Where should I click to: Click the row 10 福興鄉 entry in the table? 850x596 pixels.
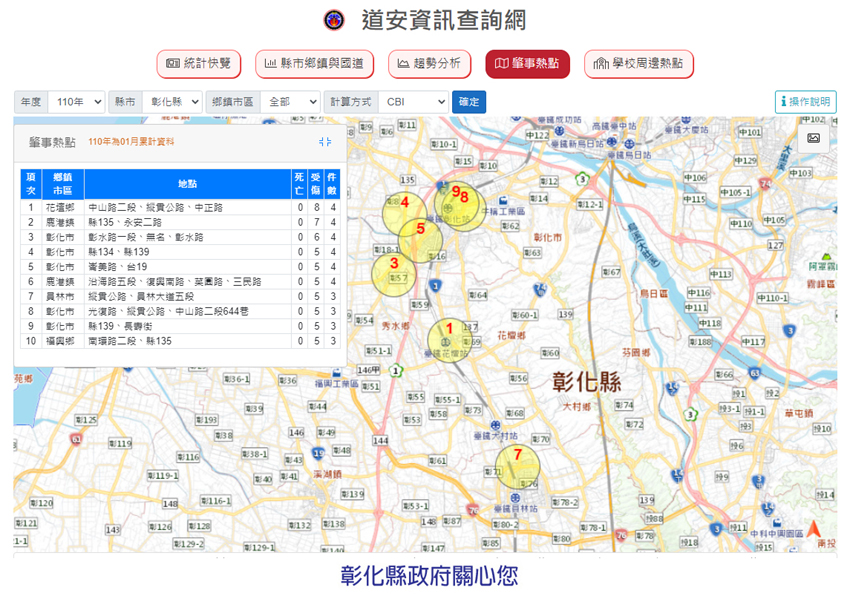[x=180, y=341]
